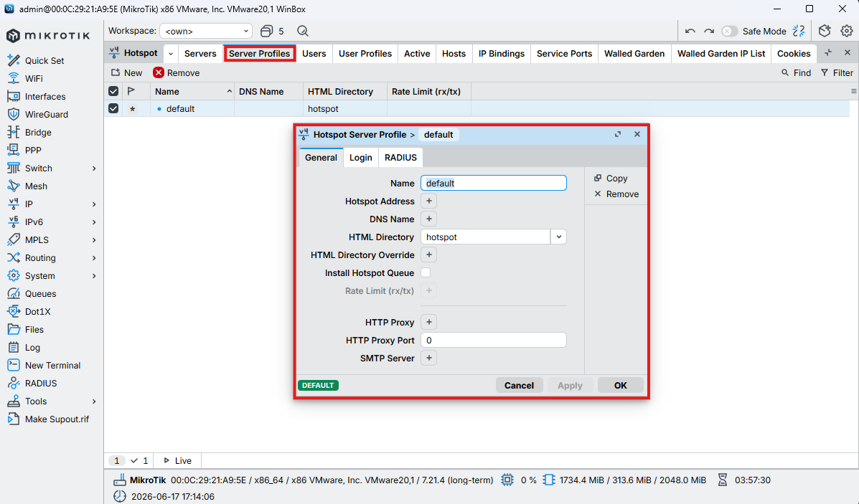The image size is (859, 504).
Task: Click the HTTP Proxy Port field
Action: point(494,340)
